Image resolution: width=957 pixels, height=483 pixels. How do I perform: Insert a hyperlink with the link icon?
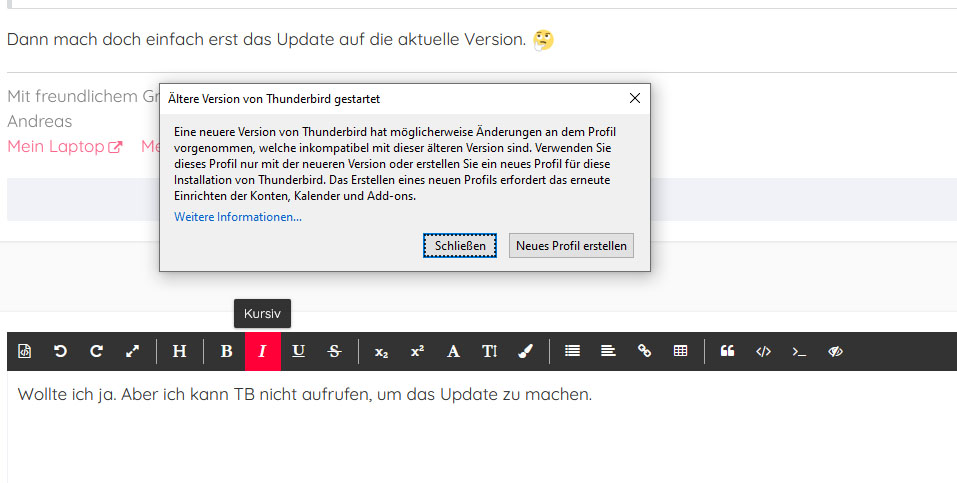click(x=645, y=351)
